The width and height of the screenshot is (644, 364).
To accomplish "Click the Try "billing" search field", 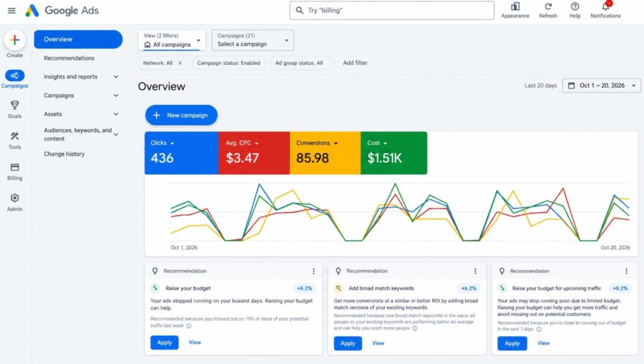I will tap(392, 11).
